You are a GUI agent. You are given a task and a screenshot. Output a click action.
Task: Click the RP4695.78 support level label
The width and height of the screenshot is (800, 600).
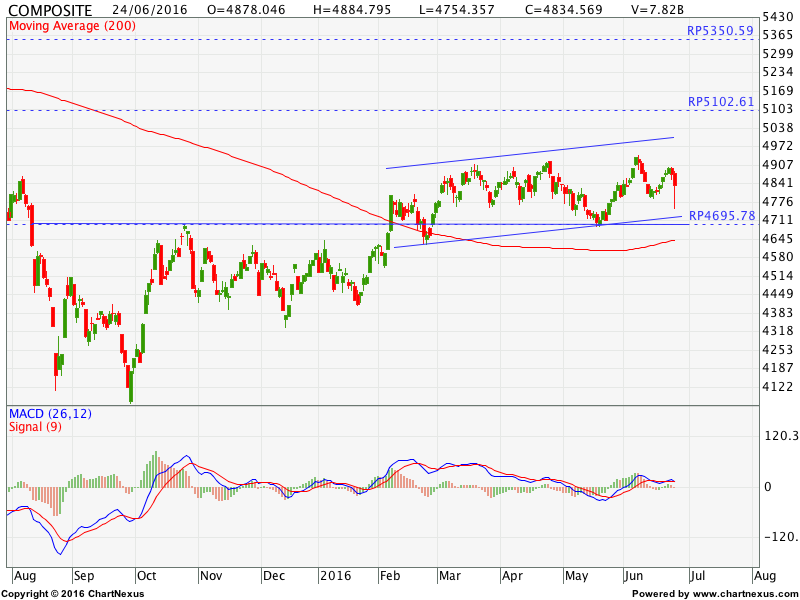point(722,215)
